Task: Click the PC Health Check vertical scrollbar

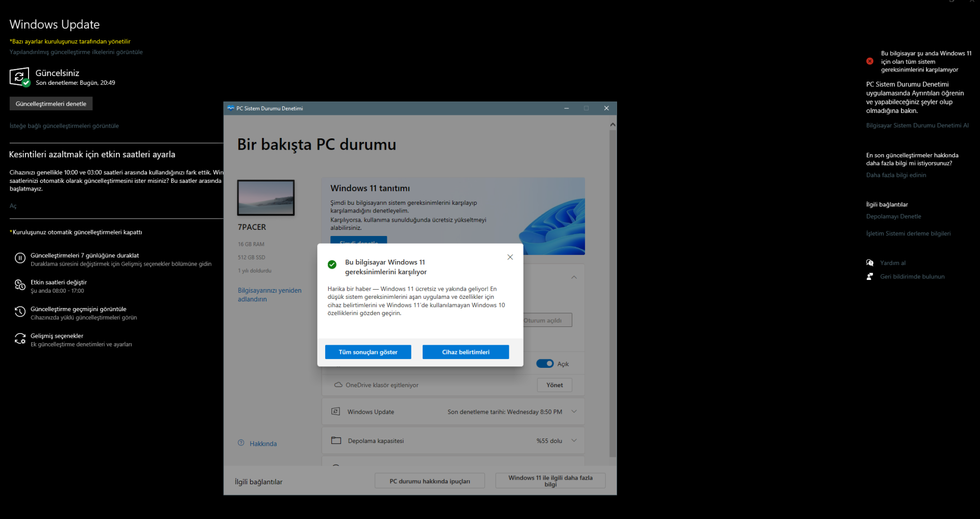Action: (x=612, y=293)
